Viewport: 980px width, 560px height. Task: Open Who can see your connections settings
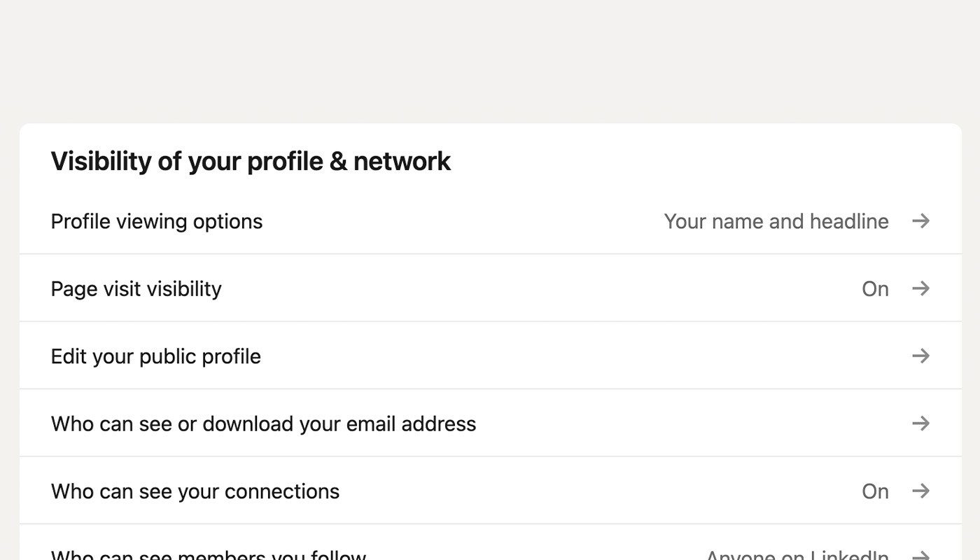[194, 490]
